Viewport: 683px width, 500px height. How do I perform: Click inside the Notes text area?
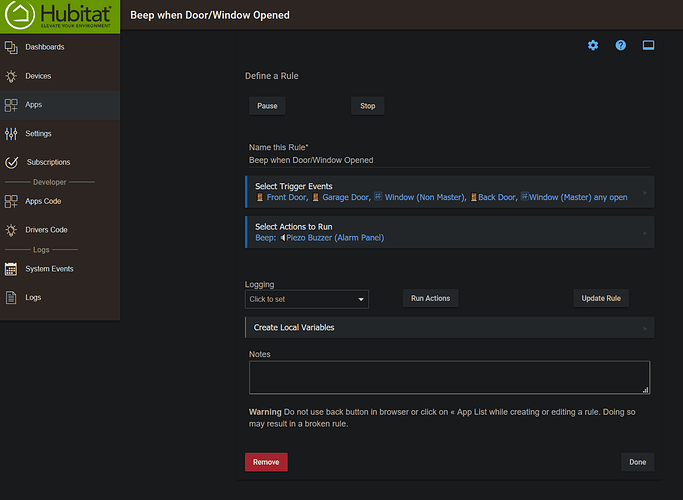[x=449, y=377]
